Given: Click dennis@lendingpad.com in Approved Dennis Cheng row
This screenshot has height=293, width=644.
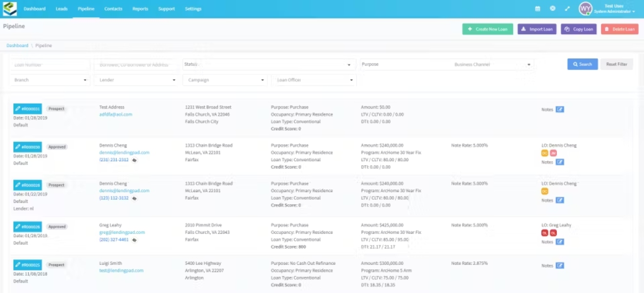Looking at the screenshot, I should [124, 152].
